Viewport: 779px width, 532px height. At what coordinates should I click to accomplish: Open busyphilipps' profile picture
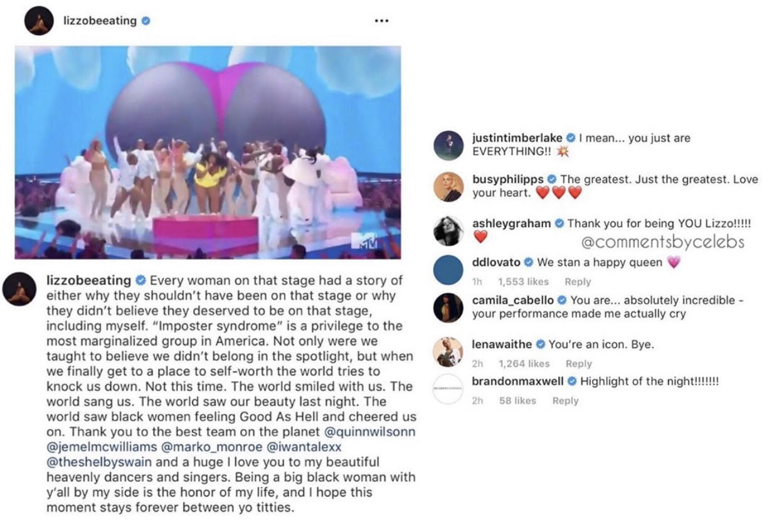[449, 187]
